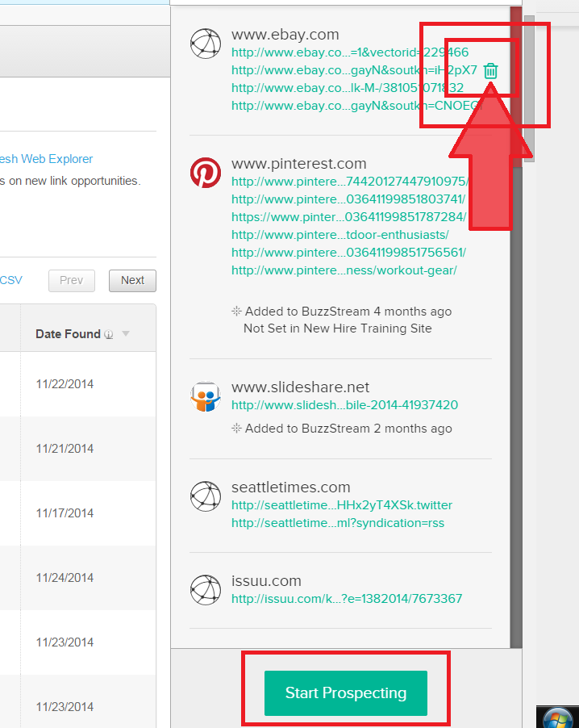Click the prospecting panel vertical scrollbar

[x=516, y=328]
